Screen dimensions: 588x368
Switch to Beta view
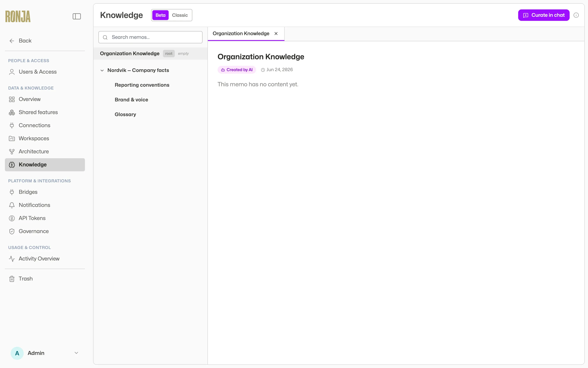160,15
